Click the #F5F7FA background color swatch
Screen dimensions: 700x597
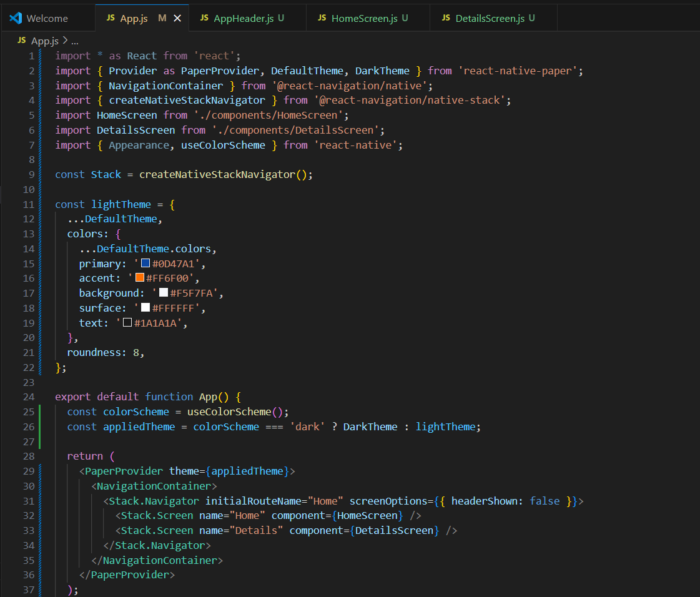click(164, 292)
